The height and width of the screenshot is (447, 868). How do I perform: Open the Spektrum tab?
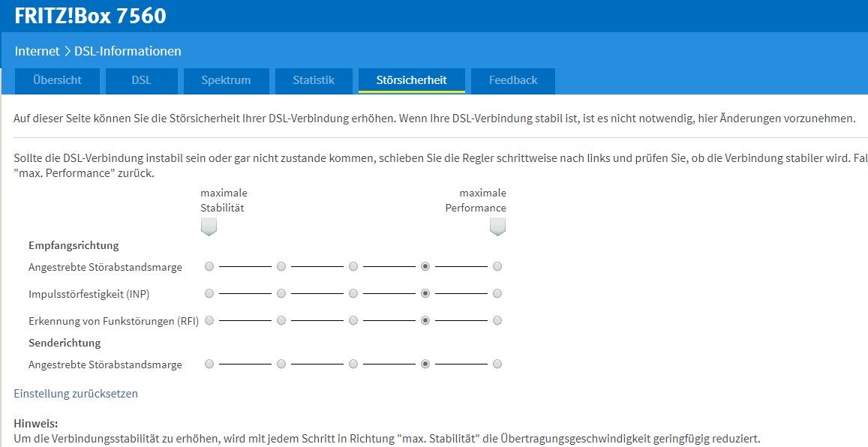tap(226, 81)
